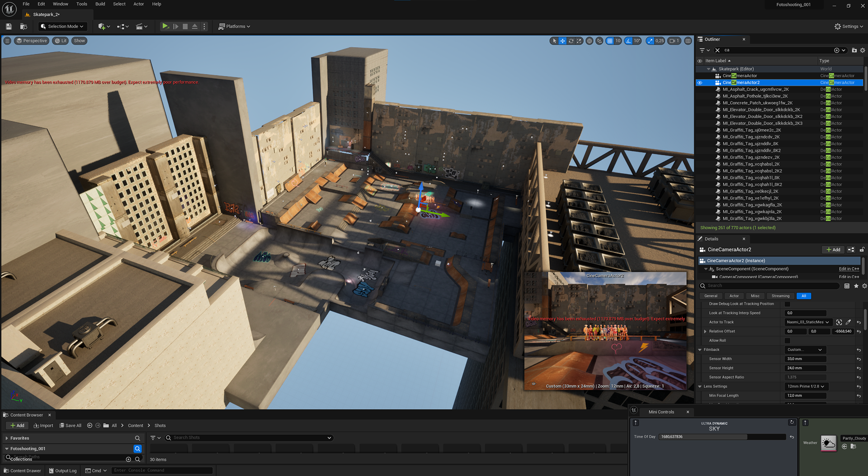Viewport: 868px width, 476px height.
Task: Open the Blueprints toolbar menu icon
Action: 123,27
